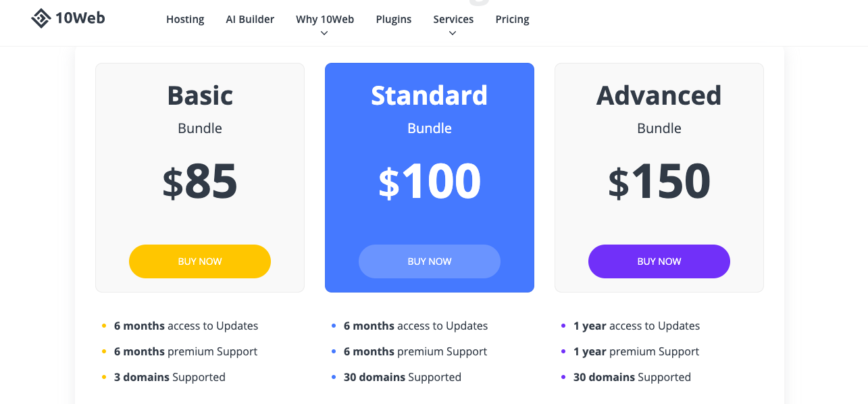Buy the Basic bundle with yellow button
Viewport: 868px width, 404px height.
[x=200, y=261]
